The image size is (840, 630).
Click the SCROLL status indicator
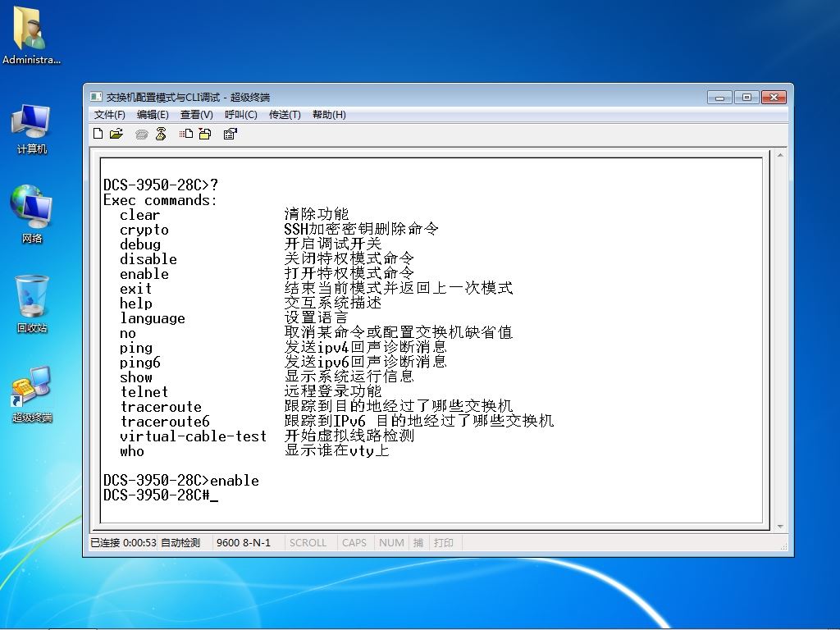tap(308, 543)
